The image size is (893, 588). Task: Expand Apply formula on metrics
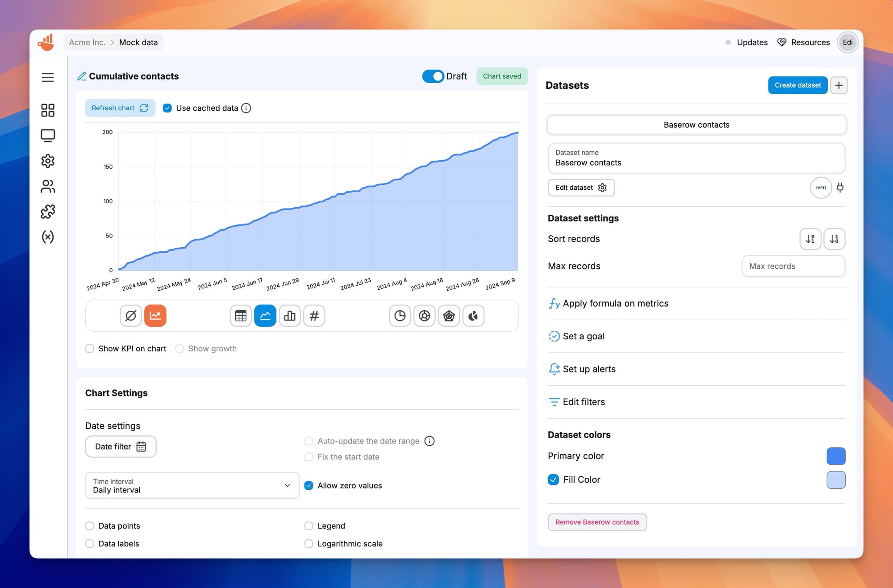click(x=615, y=304)
